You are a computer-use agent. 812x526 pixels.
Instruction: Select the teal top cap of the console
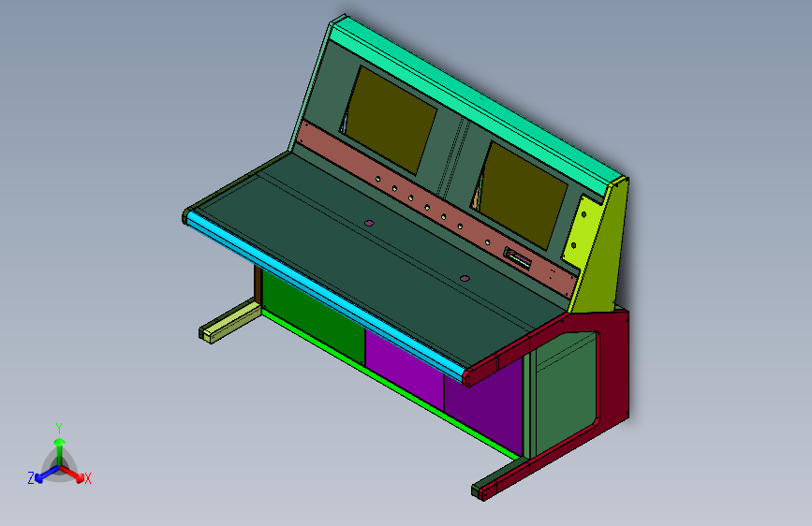coord(477,104)
